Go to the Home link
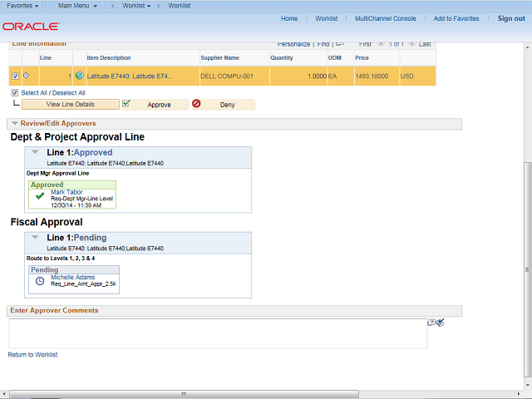Image resolution: width=532 pixels, height=399 pixels. pyautogui.click(x=289, y=18)
